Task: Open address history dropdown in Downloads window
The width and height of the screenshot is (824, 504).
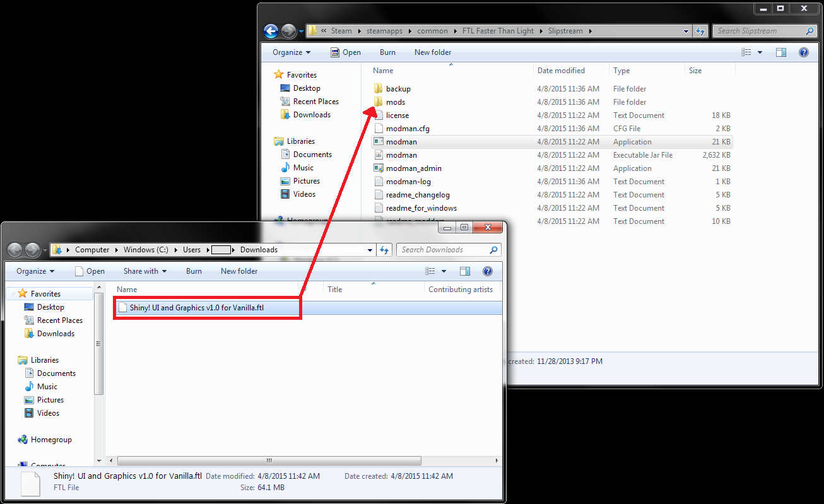Action: click(370, 250)
